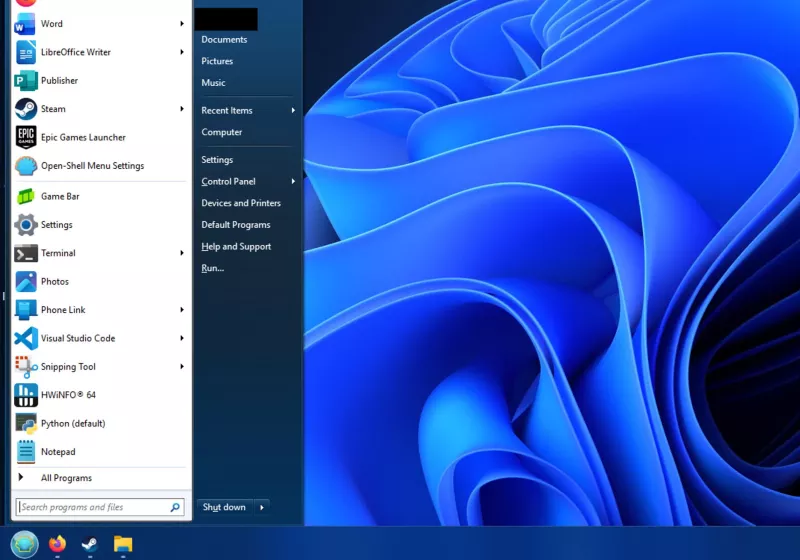Open the Run... dialog entry

(213, 268)
